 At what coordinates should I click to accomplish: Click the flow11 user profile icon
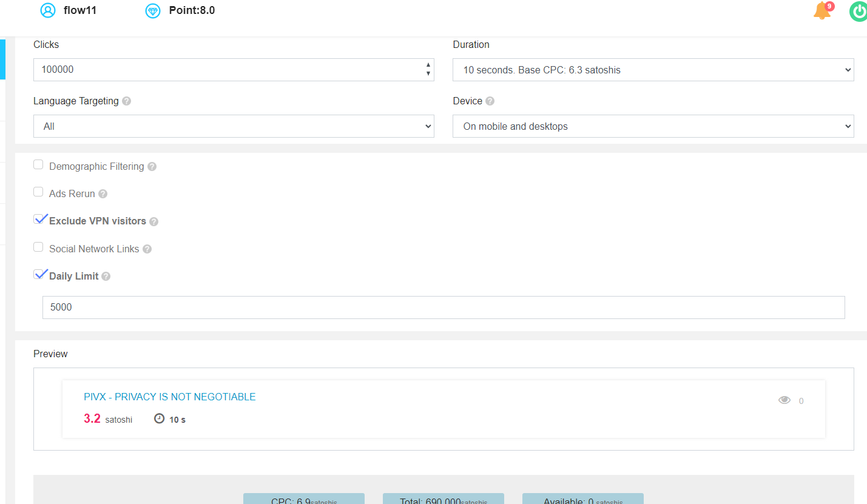pyautogui.click(x=47, y=10)
